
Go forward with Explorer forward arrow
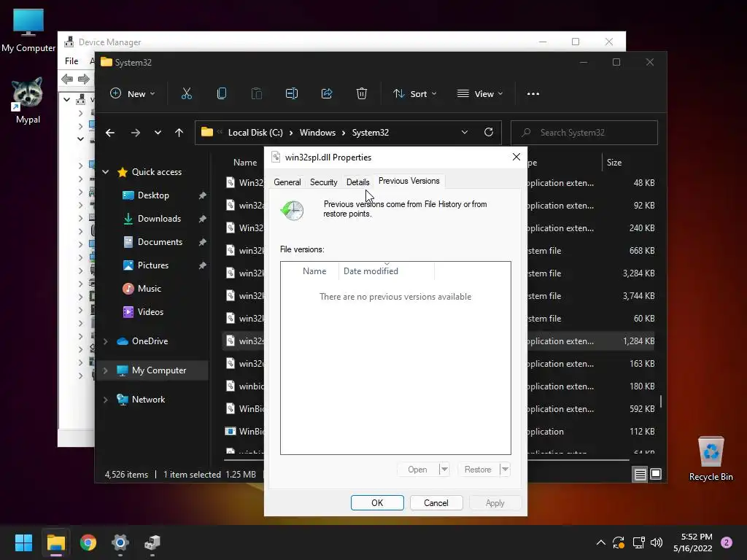(136, 133)
